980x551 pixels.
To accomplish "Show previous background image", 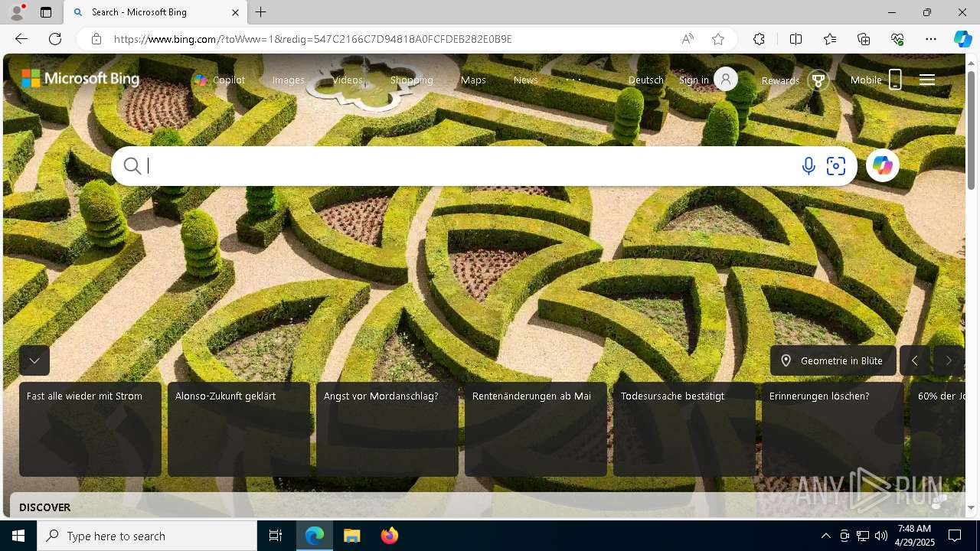I will coord(915,360).
